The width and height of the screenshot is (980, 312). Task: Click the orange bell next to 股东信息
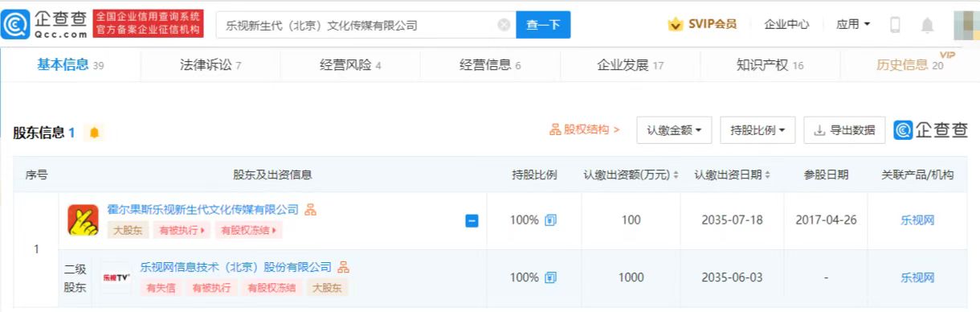tap(95, 133)
